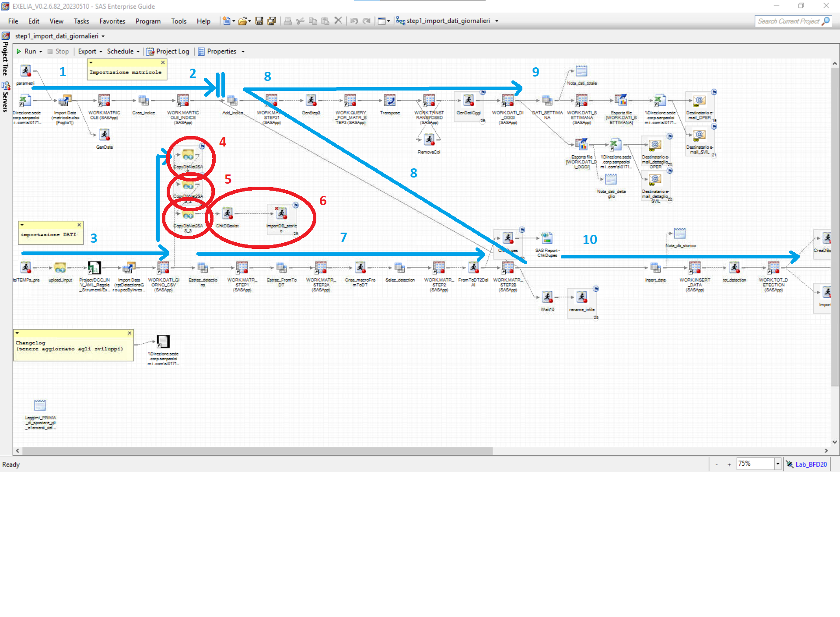Select the Transpose task node
Image resolution: width=840 pixels, height=617 pixels.
click(x=389, y=101)
